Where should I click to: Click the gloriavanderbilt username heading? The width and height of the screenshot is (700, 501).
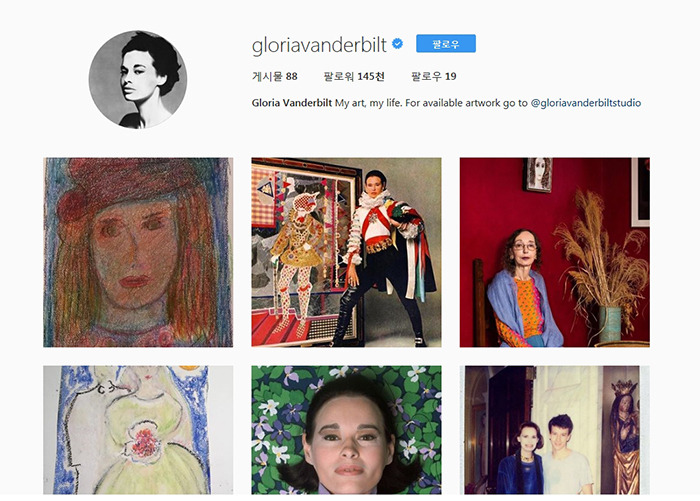point(319,45)
